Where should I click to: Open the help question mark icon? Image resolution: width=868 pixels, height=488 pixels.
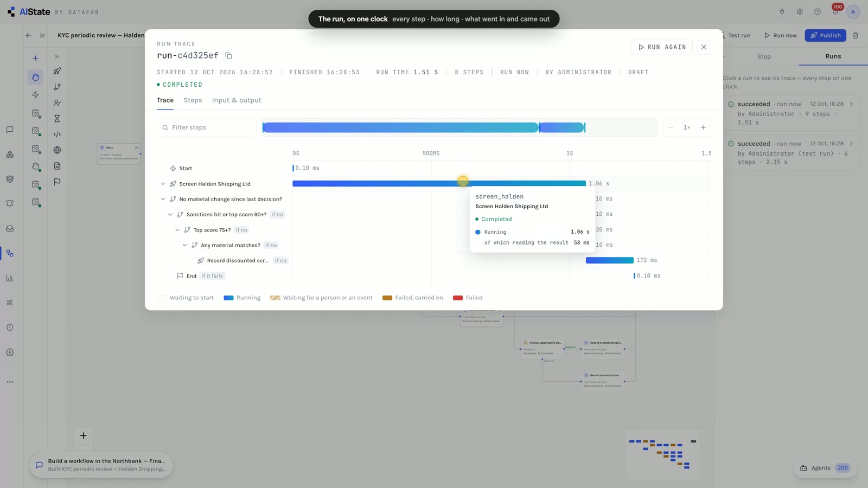817,12
